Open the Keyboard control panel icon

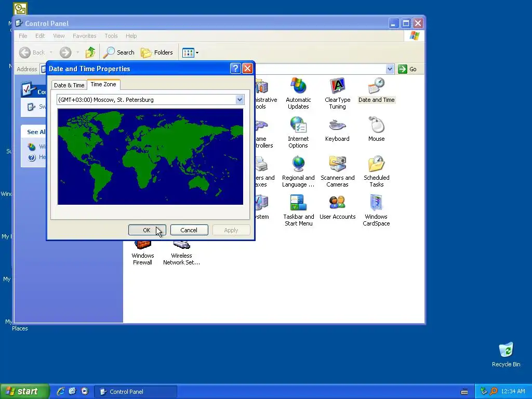click(337, 129)
